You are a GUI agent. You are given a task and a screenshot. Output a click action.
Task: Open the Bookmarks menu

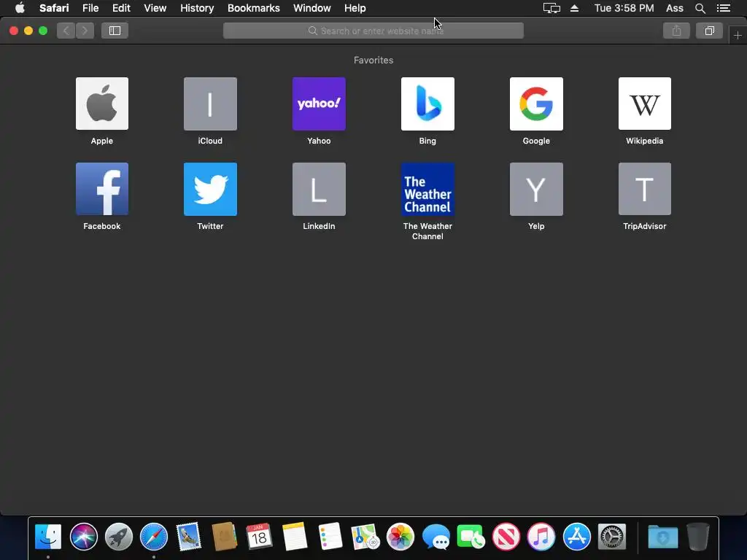point(253,8)
